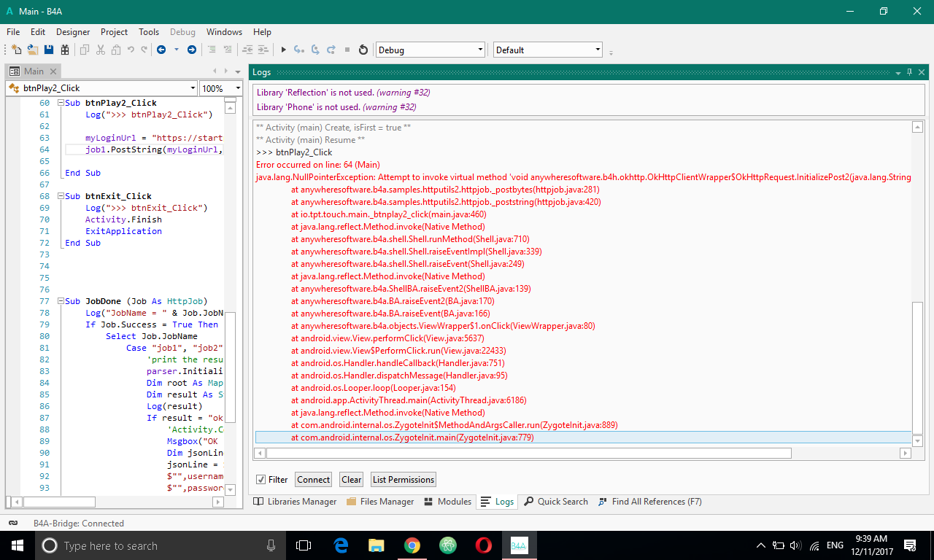Open the Debug build configuration dropdown
This screenshot has height=560, width=934.
[x=430, y=50]
